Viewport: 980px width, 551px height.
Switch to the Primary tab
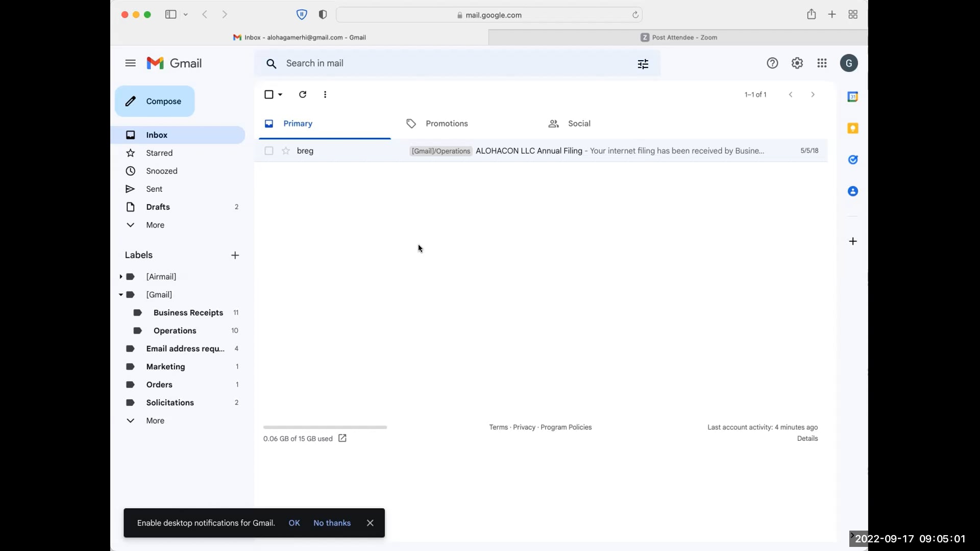click(325, 124)
